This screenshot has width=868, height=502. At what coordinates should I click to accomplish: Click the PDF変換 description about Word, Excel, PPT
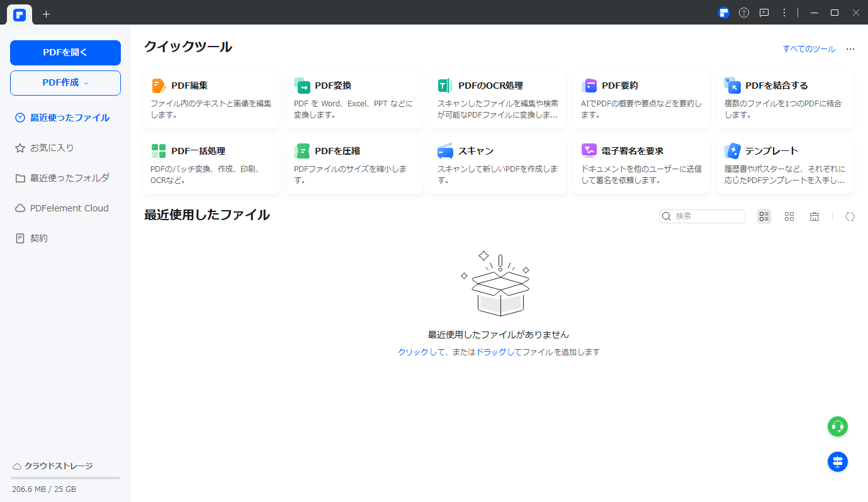[x=354, y=109]
